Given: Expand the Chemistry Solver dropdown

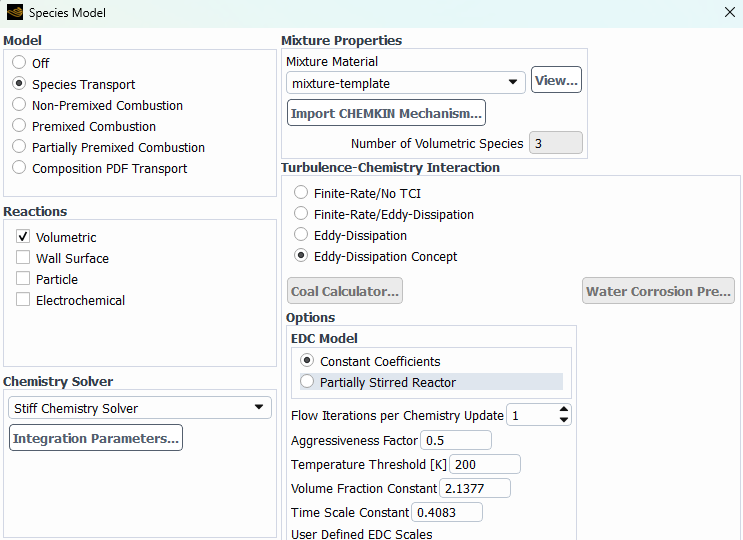Looking at the screenshot, I should [259, 408].
